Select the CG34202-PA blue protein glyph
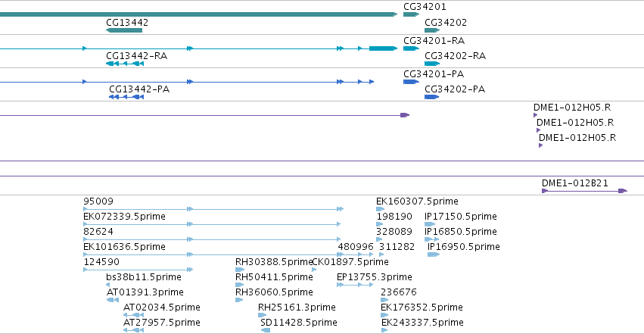 tap(431, 97)
